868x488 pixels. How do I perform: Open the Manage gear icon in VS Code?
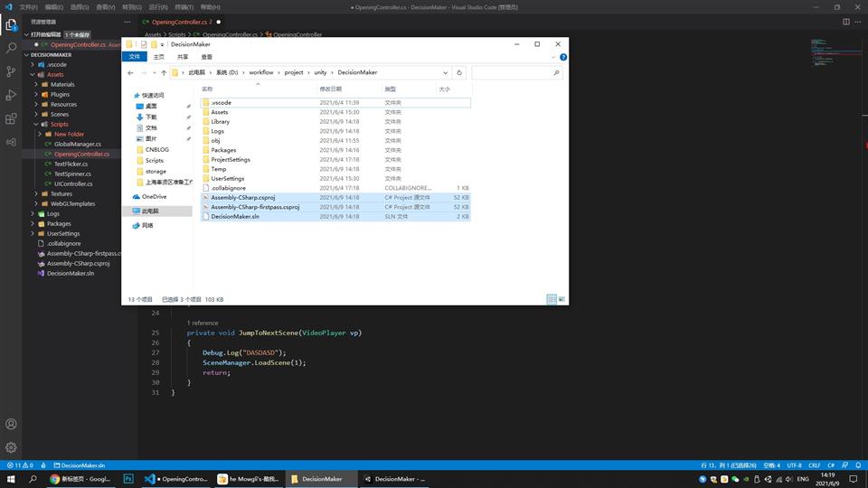[x=11, y=447]
